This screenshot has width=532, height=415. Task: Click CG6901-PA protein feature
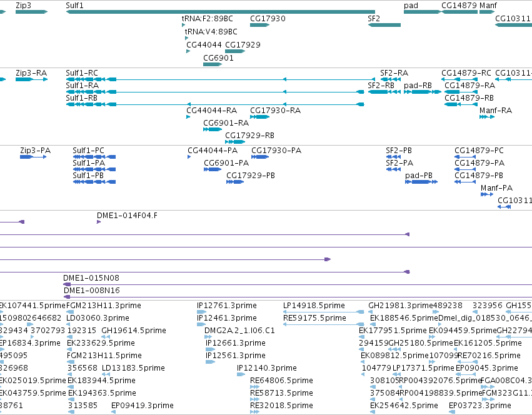(x=213, y=169)
